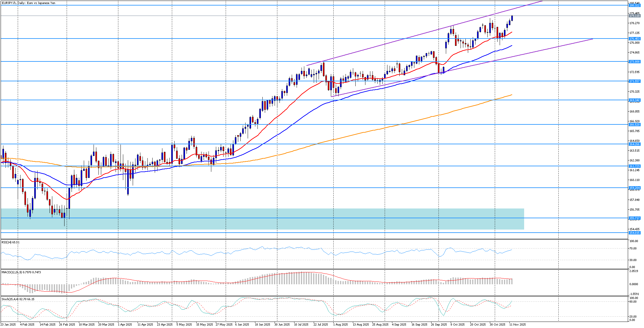Select the 161.729 price level label
The image size is (644, 328).
[x=634, y=166]
